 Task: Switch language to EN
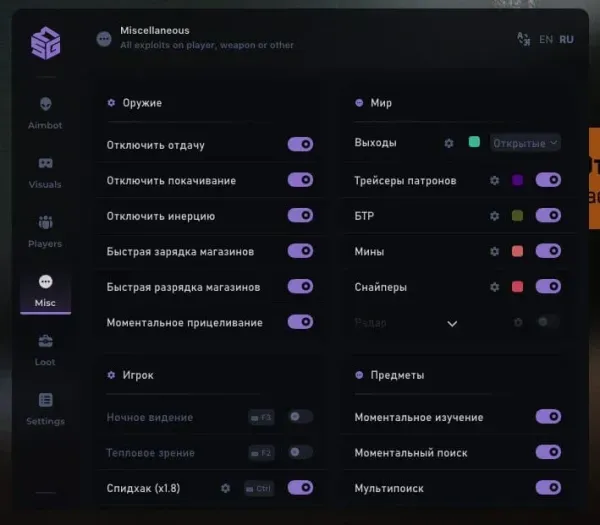tap(546, 39)
